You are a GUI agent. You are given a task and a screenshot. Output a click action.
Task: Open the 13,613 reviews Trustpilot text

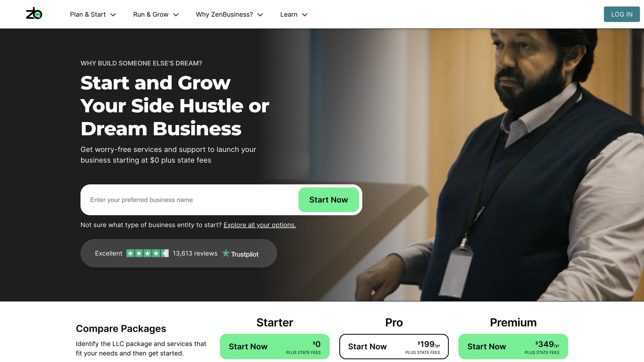click(195, 253)
